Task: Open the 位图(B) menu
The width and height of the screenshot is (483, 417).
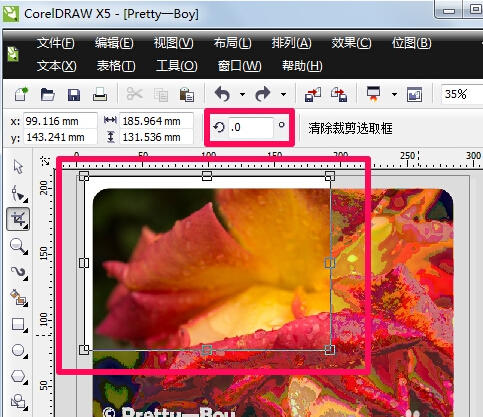Action: [411, 43]
